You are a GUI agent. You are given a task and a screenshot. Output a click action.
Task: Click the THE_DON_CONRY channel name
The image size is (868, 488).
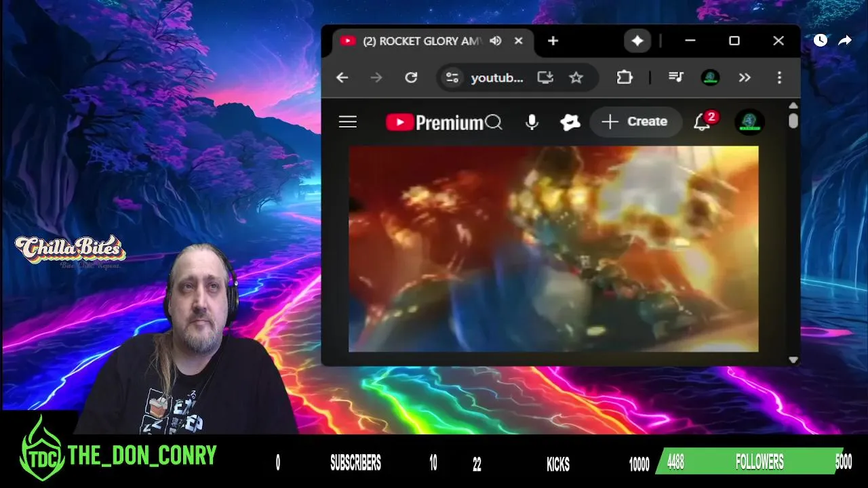click(x=142, y=455)
